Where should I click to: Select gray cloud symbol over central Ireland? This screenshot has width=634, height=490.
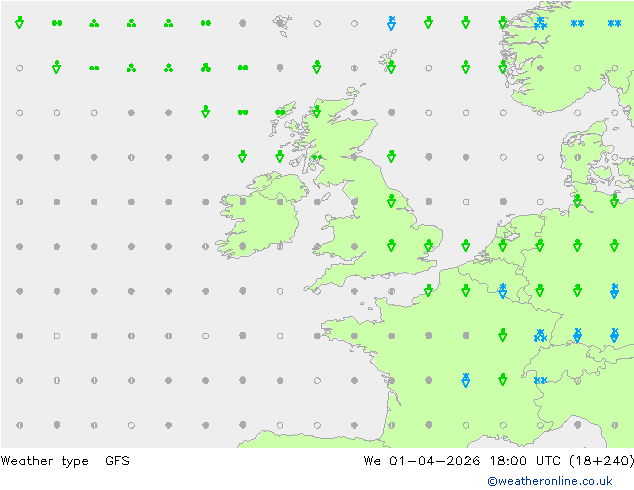coord(280,201)
